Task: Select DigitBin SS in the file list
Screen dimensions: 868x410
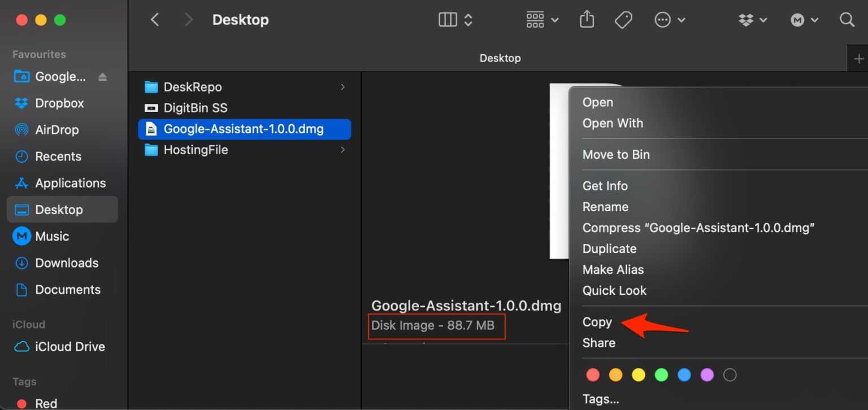Action: click(x=195, y=107)
